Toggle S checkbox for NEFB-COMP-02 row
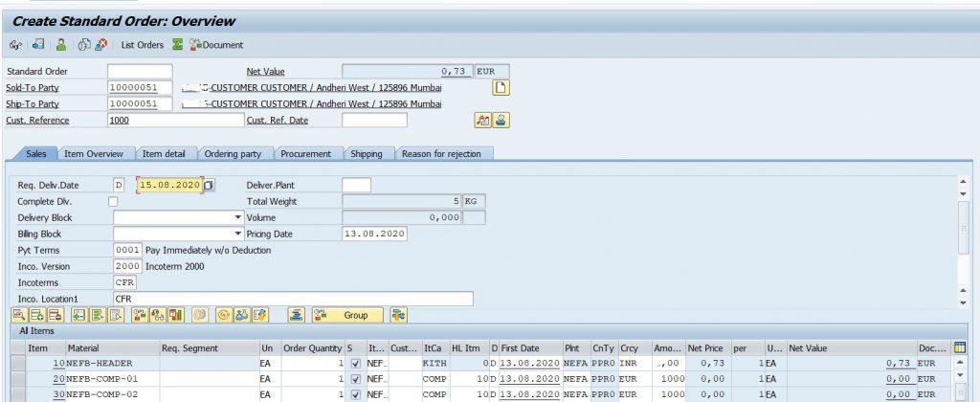 (x=356, y=394)
